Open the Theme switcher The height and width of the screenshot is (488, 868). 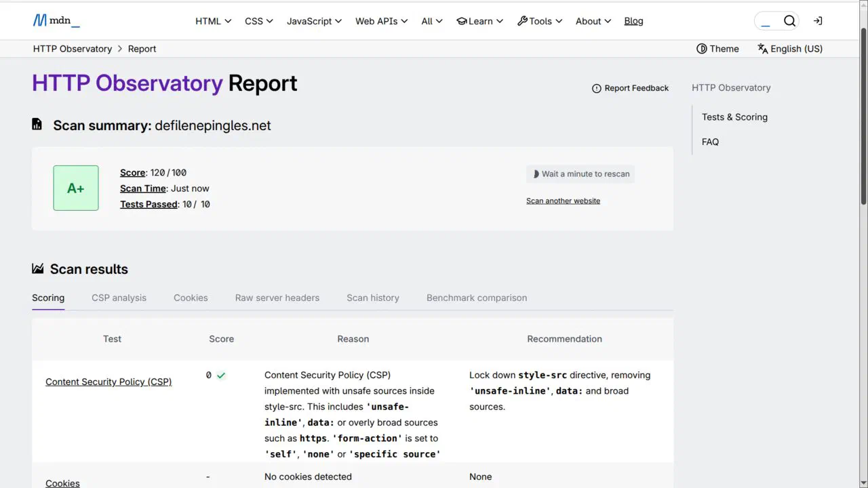tap(717, 49)
